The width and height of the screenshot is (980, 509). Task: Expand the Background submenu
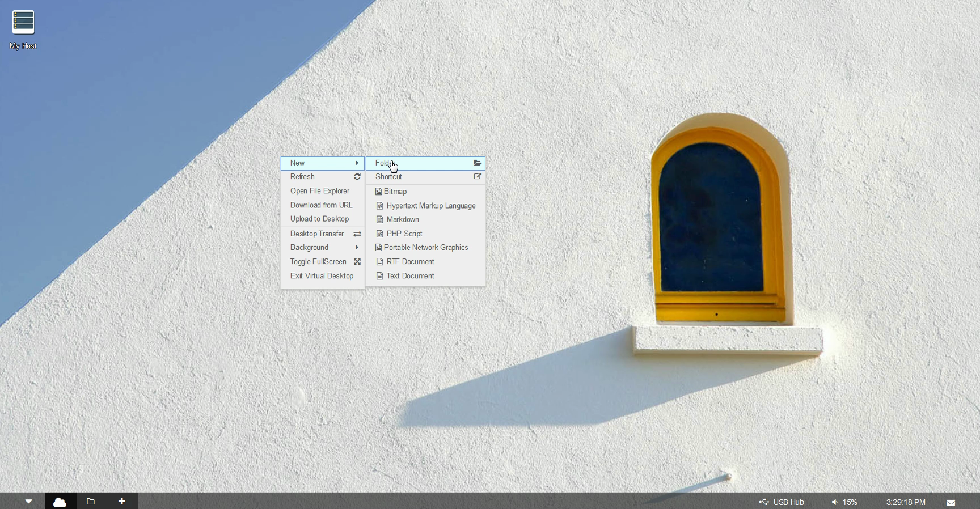[322, 248]
